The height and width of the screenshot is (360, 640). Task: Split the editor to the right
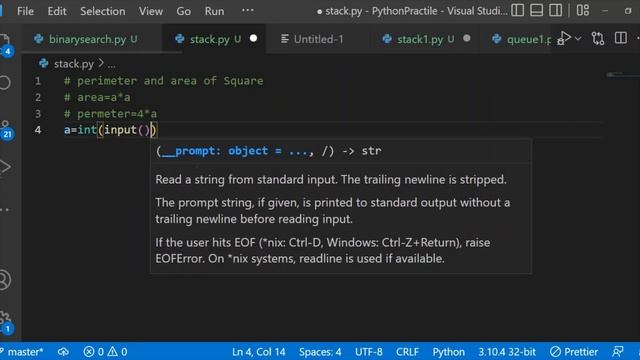click(x=620, y=38)
